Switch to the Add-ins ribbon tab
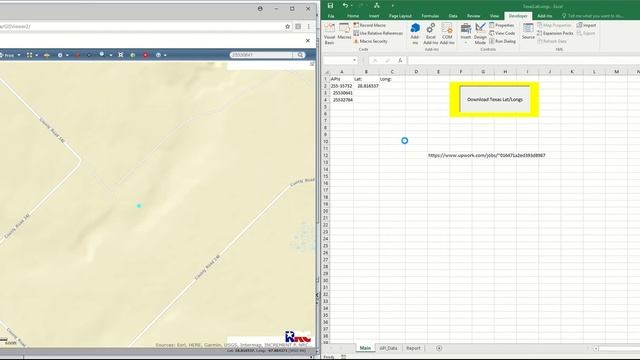The image size is (640, 360). pos(544,16)
